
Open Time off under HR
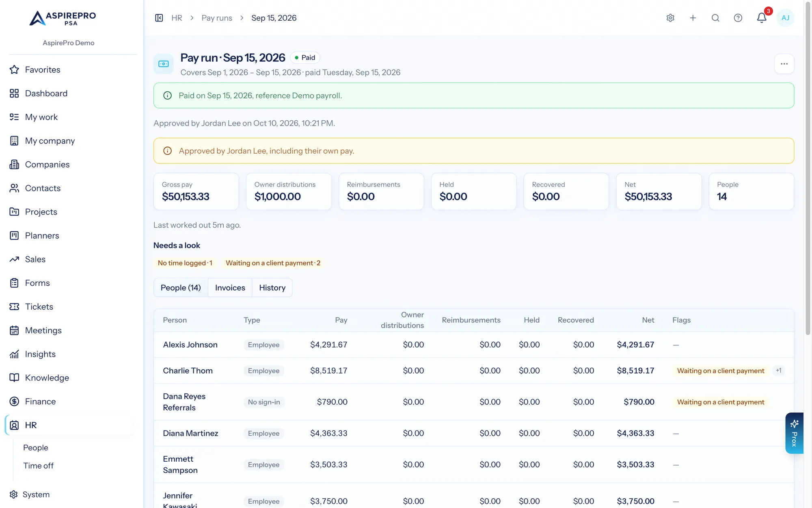[x=38, y=466]
